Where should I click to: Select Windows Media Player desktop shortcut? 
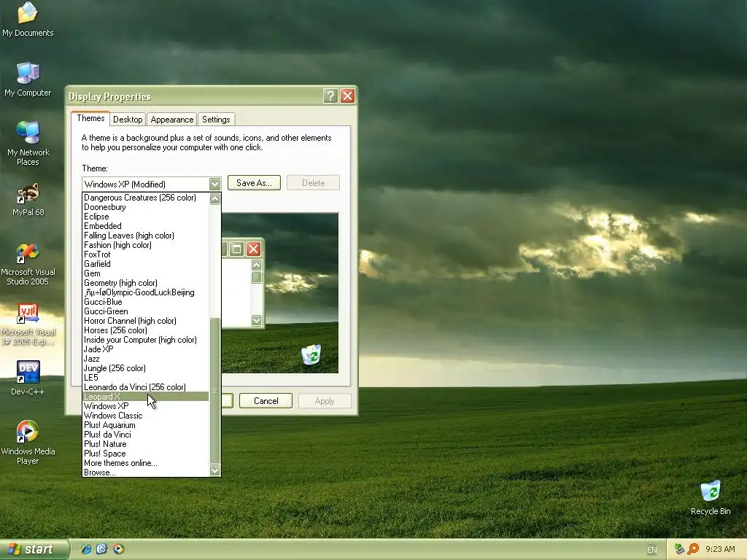coord(28,443)
